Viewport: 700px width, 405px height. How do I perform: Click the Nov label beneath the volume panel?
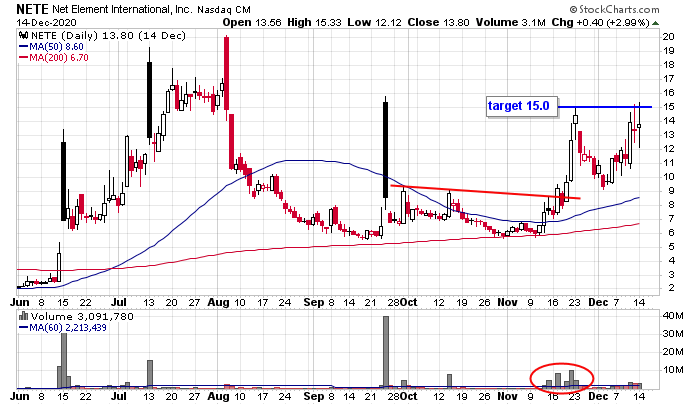coord(507,396)
